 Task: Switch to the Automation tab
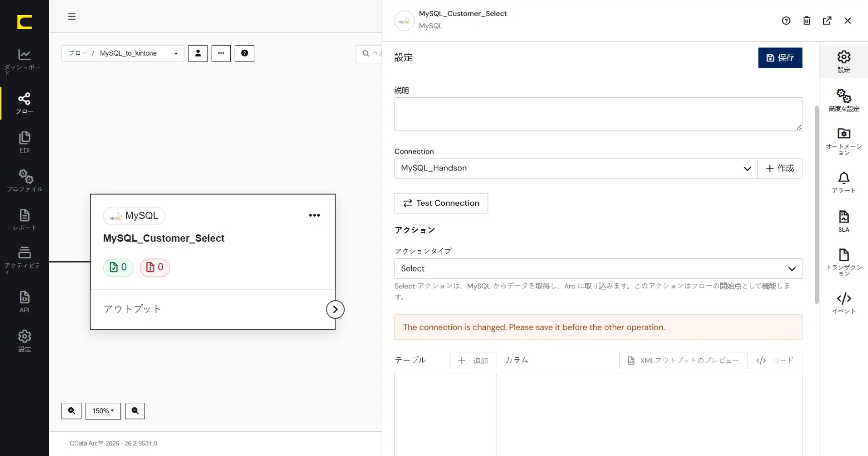point(844,141)
